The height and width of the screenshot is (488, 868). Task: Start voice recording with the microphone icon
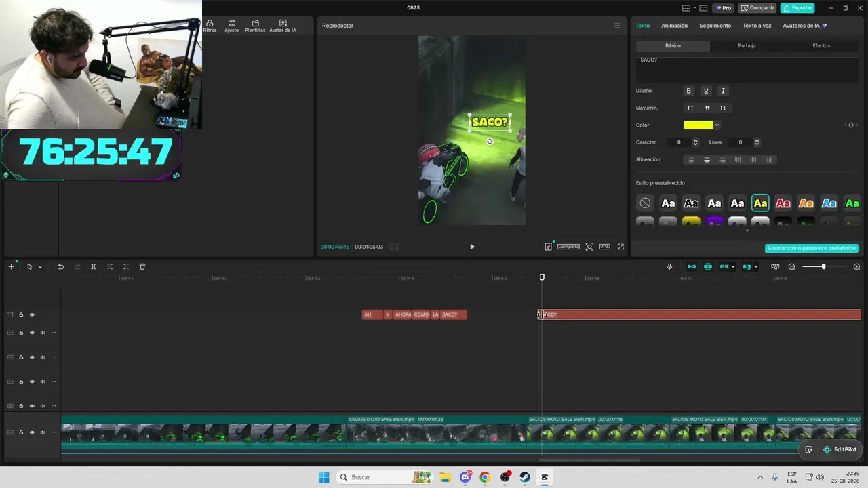pos(669,266)
